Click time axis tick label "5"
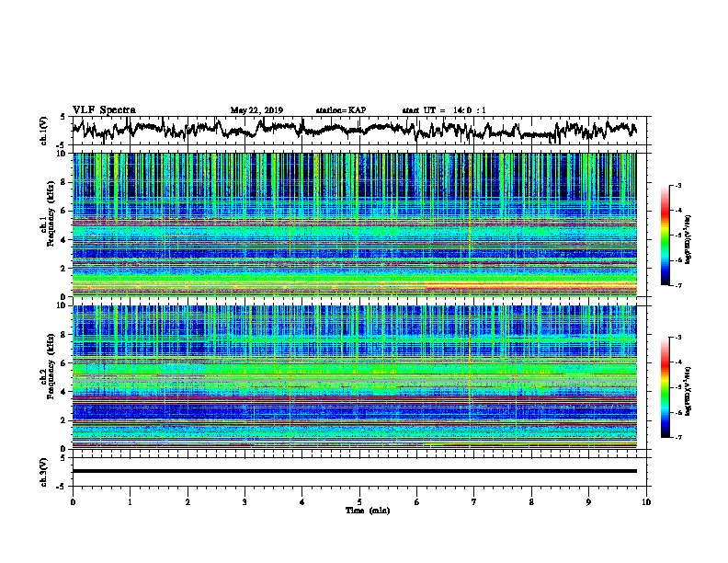 pos(359,502)
